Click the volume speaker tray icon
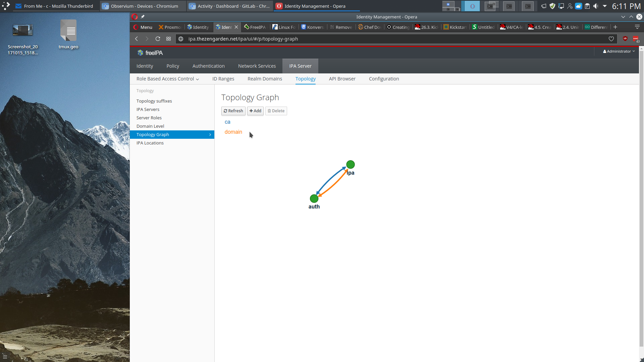Image resolution: width=644 pixels, height=362 pixels. (596, 6)
